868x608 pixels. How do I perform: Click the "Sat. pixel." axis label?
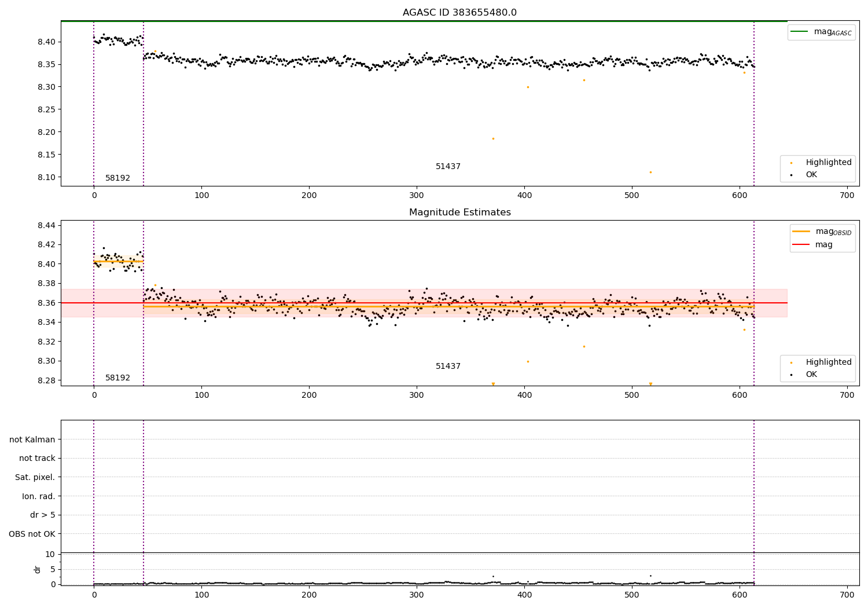(35, 477)
